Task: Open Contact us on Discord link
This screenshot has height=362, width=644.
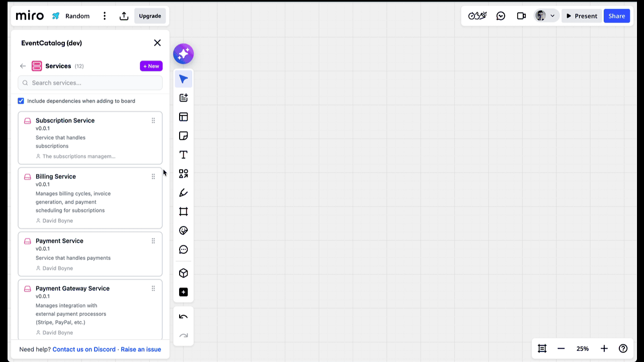Action: [x=84, y=349]
